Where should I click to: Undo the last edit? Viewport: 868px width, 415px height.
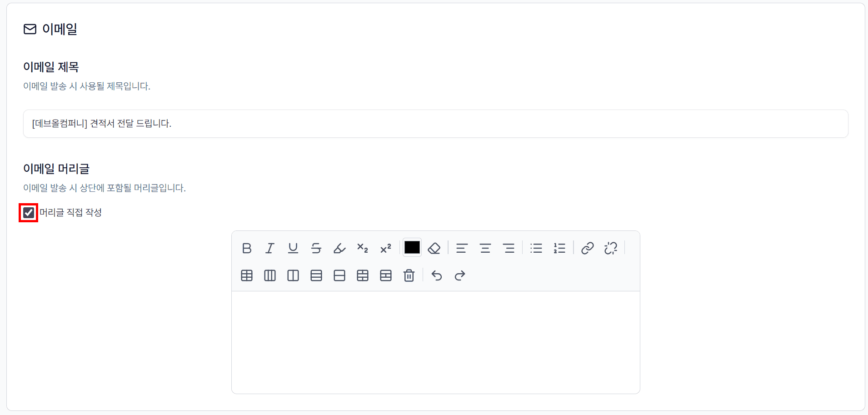point(437,275)
